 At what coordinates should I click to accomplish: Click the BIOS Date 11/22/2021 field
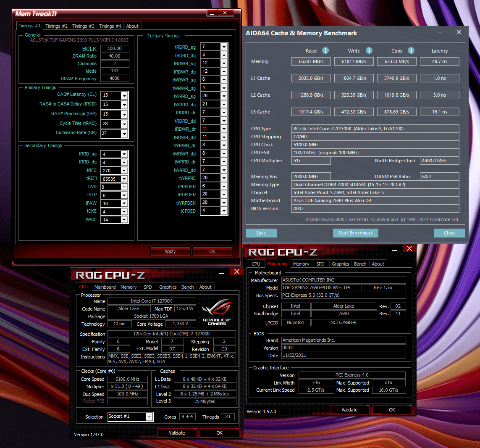click(x=344, y=355)
